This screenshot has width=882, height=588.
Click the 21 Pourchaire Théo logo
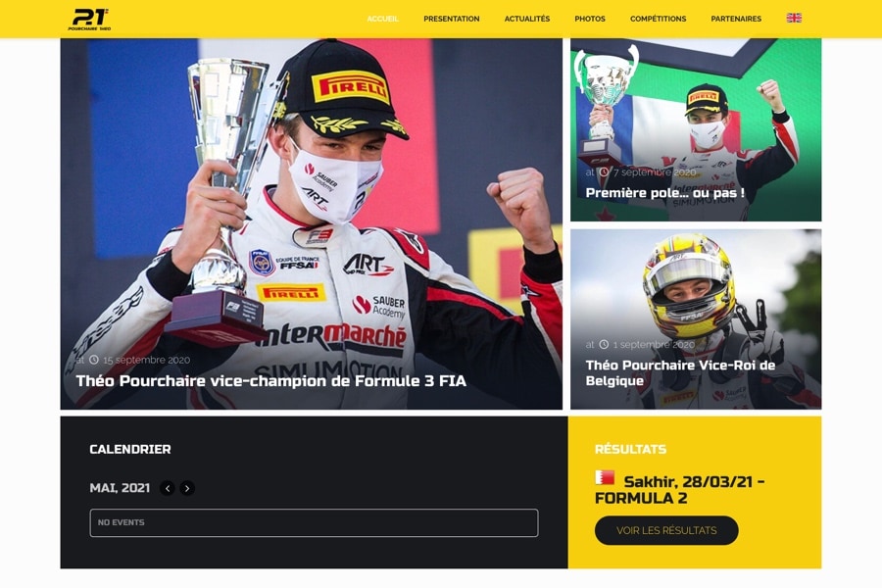(x=89, y=20)
